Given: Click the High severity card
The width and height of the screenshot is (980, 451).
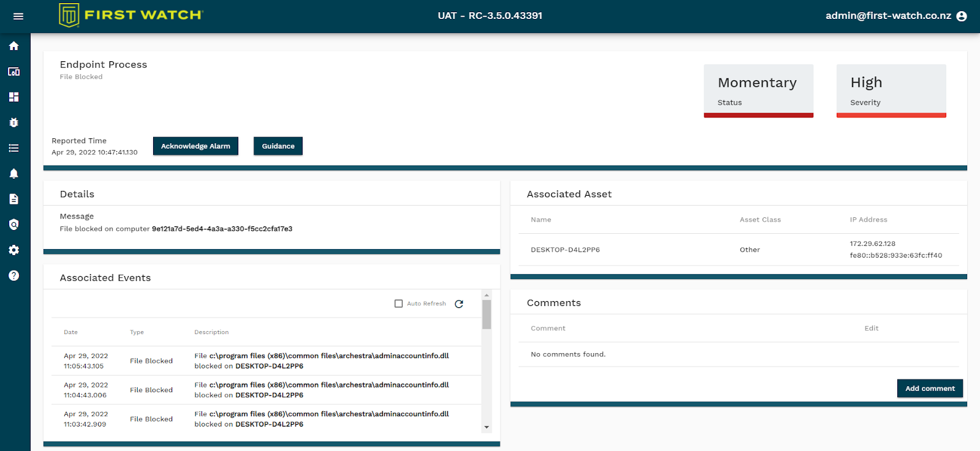Looking at the screenshot, I should click(891, 91).
